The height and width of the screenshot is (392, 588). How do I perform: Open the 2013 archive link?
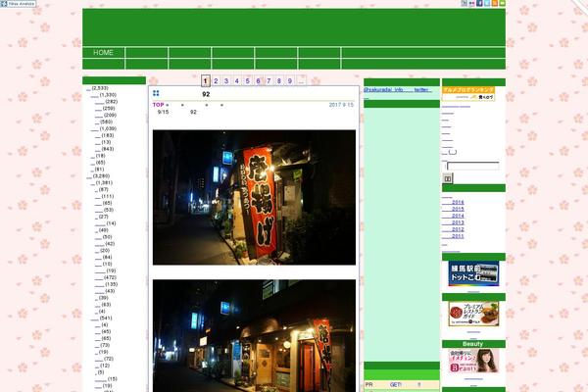[453, 222]
